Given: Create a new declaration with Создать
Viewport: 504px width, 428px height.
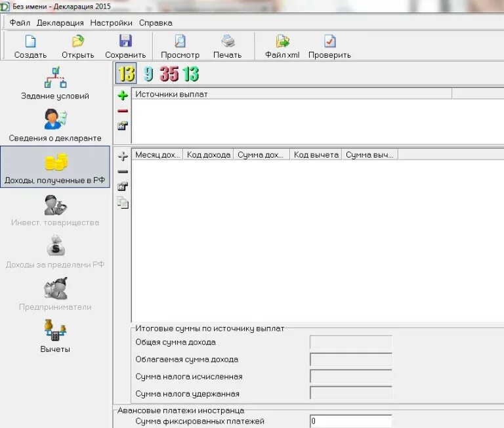Looking at the screenshot, I should pos(30,47).
